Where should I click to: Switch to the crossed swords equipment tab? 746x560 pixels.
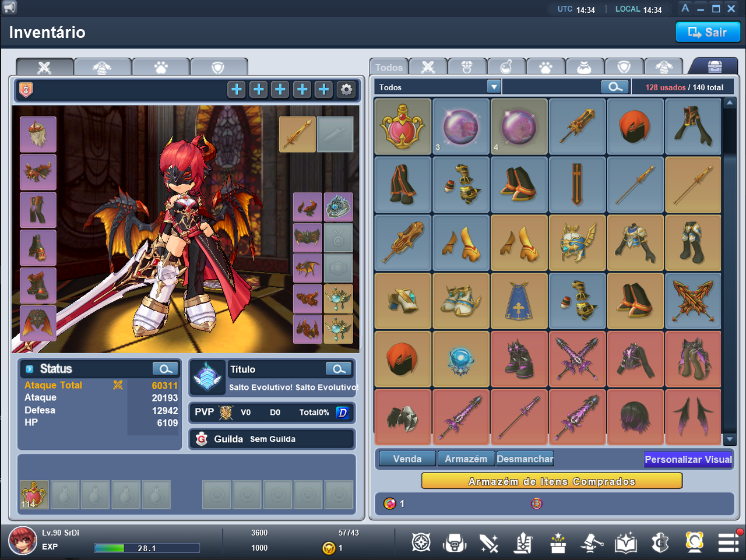(x=44, y=68)
